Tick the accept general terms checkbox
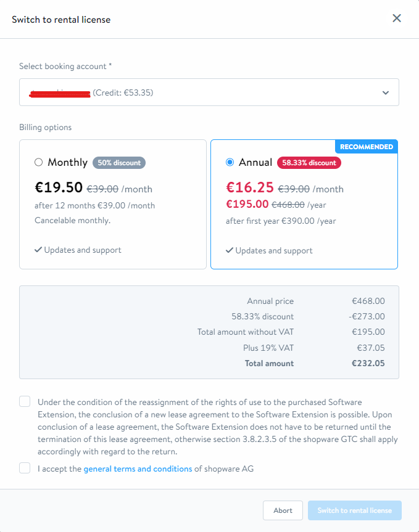Image resolution: width=419 pixels, height=532 pixels. coord(25,469)
